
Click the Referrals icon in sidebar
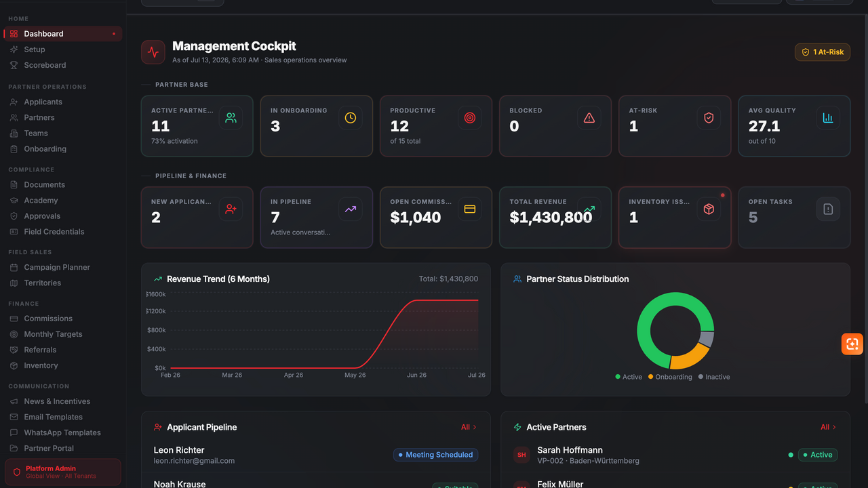tap(14, 350)
